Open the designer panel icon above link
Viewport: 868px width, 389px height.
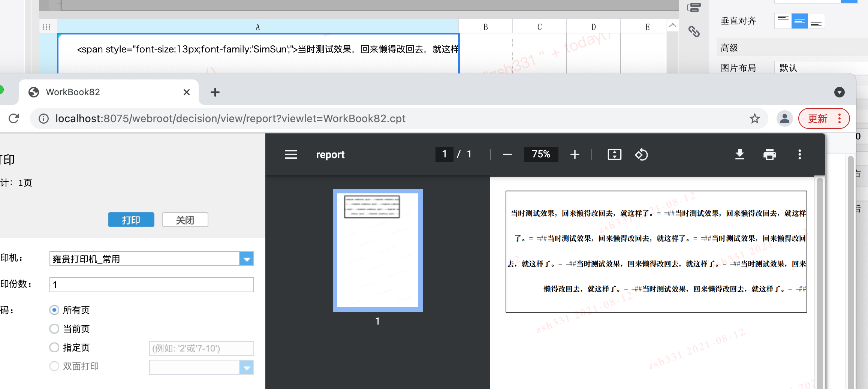coord(694,7)
